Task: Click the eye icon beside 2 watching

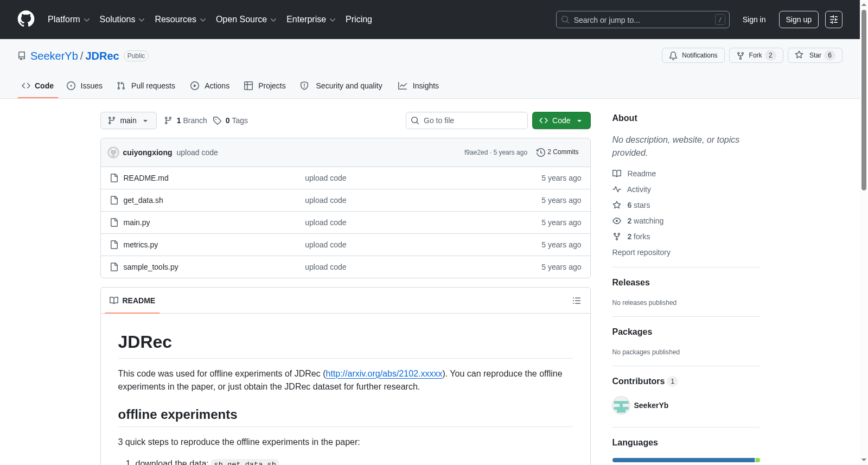Action: pyautogui.click(x=617, y=221)
